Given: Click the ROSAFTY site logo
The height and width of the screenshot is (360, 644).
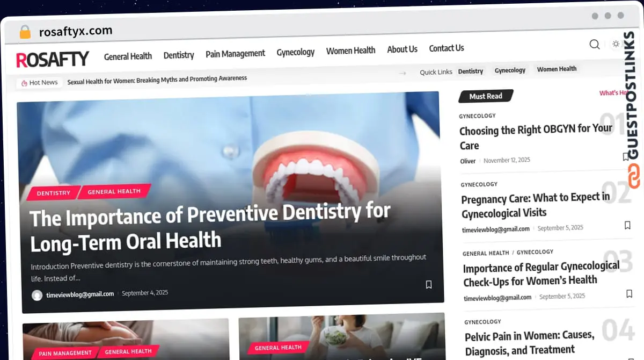Looking at the screenshot, I should [53, 59].
